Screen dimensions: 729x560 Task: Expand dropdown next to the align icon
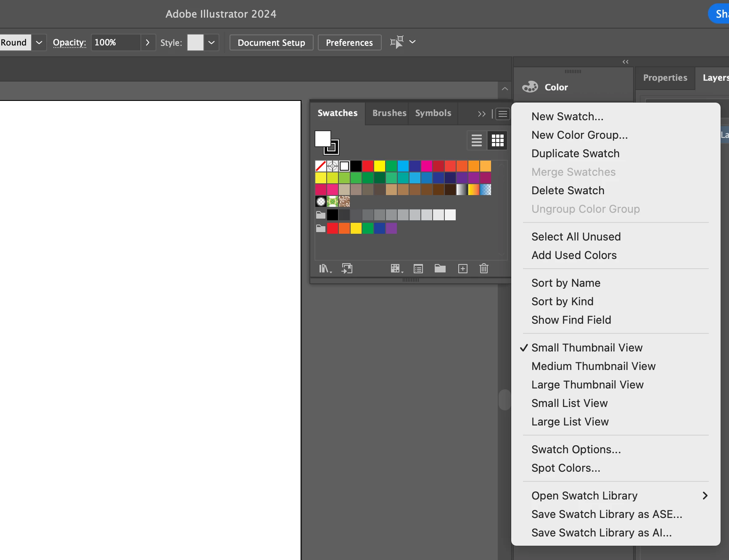pyautogui.click(x=412, y=42)
